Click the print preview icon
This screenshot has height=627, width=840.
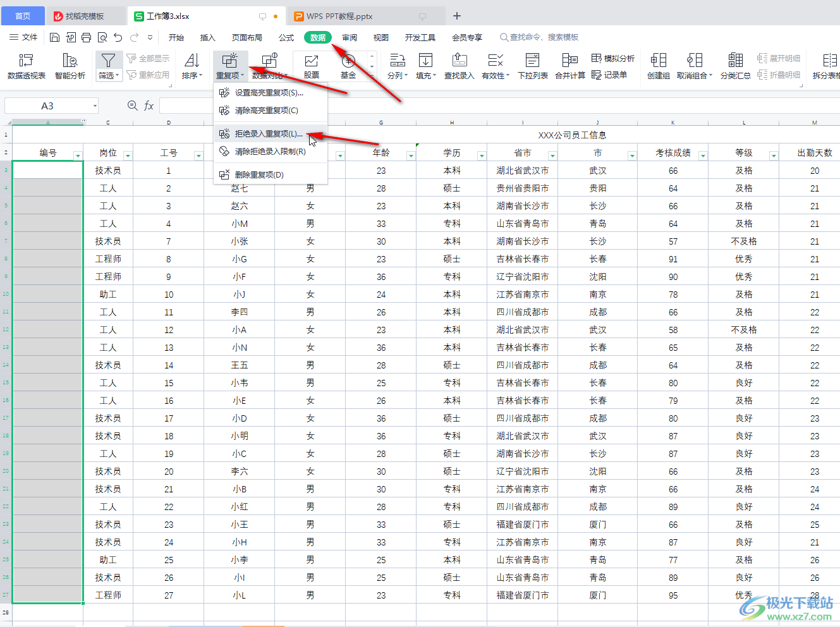tap(102, 37)
